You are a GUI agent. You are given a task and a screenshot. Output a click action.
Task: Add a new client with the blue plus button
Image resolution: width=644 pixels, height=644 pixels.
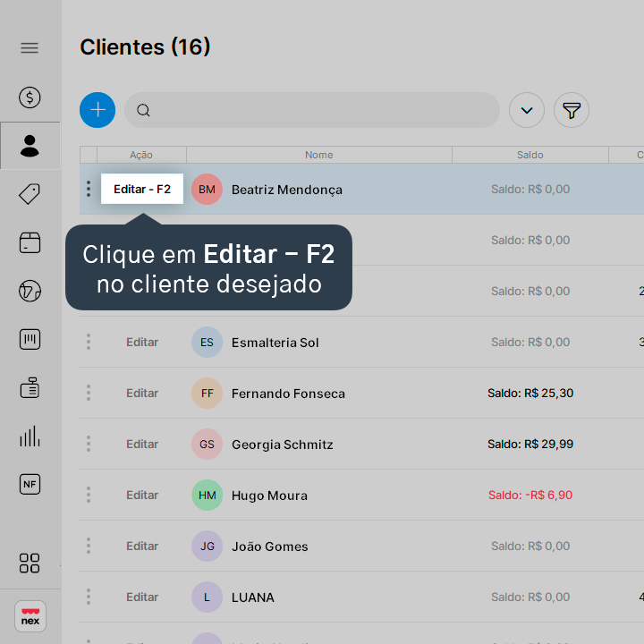coord(97,110)
